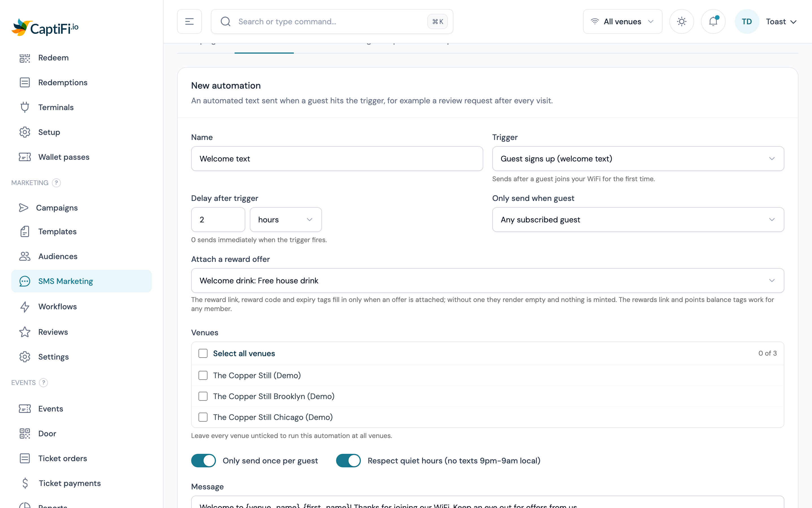Toggle the light/dark theme sun icon
The width and height of the screenshot is (812, 508).
pyautogui.click(x=681, y=21)
